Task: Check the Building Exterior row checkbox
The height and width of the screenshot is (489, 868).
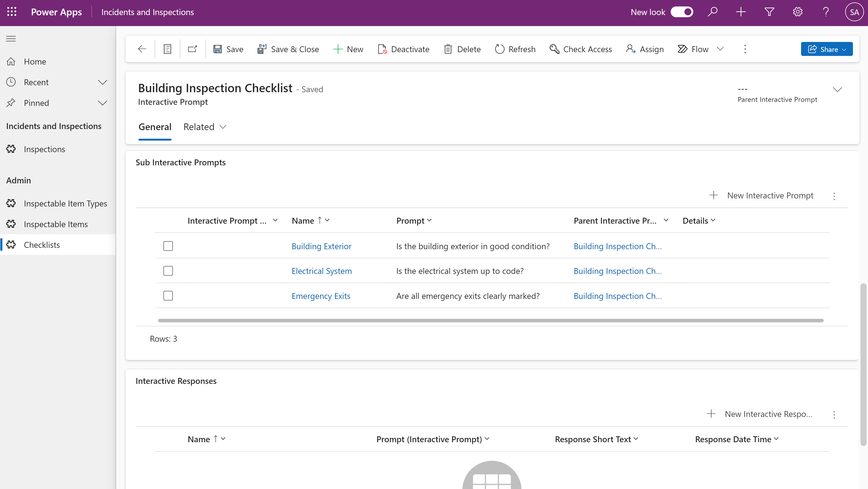Action: [168, 246]
